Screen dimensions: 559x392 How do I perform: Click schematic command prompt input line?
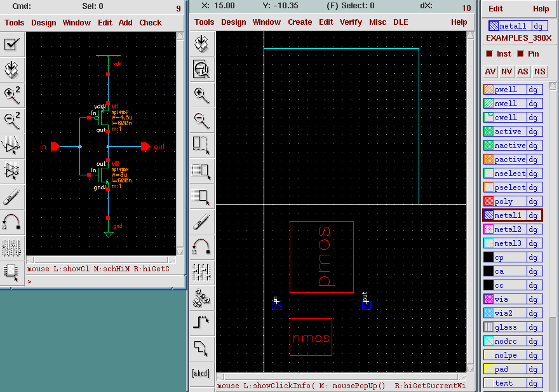click(x=105, y=282)
